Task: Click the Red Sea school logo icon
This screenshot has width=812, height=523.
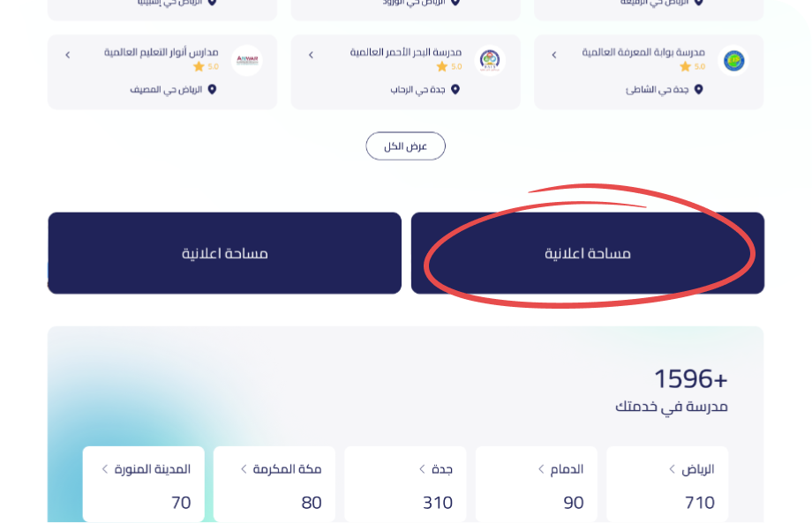Action: coord(490,61)
